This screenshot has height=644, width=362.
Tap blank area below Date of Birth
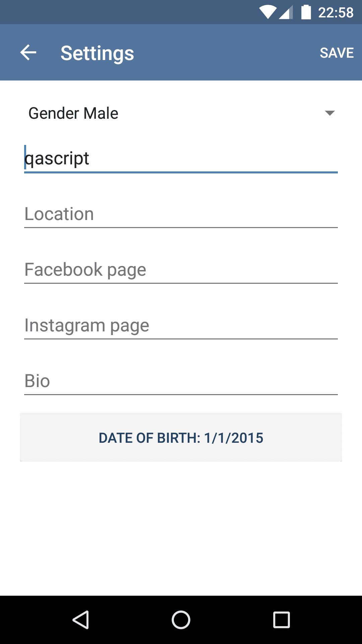181,527
